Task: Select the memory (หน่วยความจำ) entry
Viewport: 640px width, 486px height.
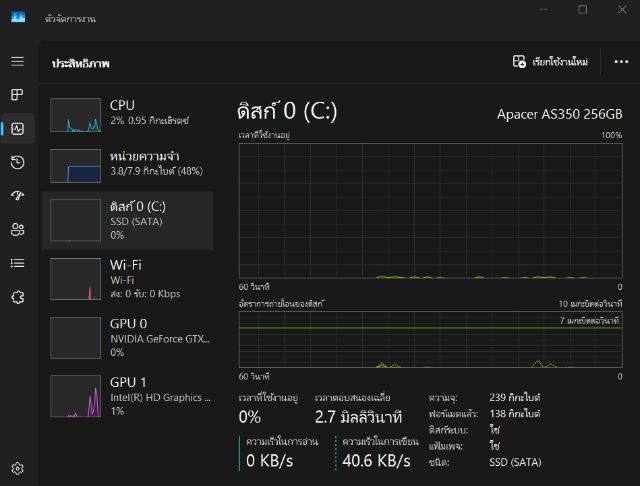Action: (x=127, y=165)
